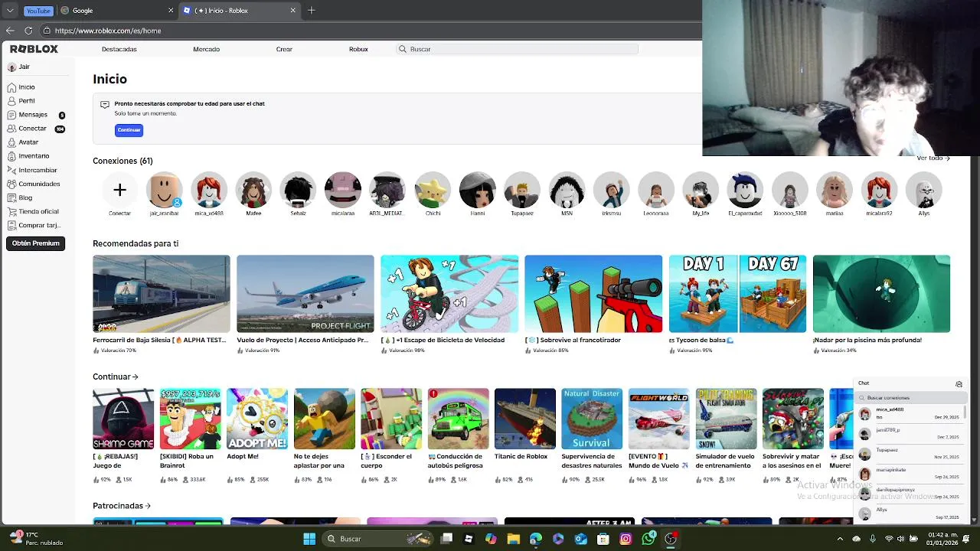Expand the Patrocinadas section arrow
Viewport: 980px width, 551px height.
click(x=148, y=506)
